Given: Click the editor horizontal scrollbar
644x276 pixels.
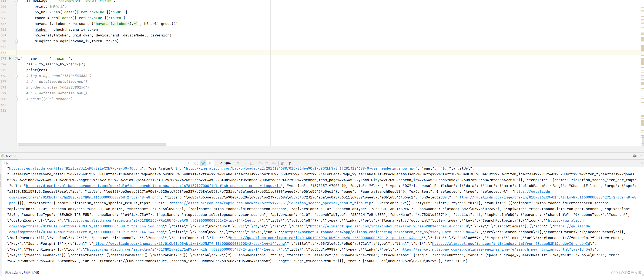Looking at the screenshot, I should coord(92,144).
